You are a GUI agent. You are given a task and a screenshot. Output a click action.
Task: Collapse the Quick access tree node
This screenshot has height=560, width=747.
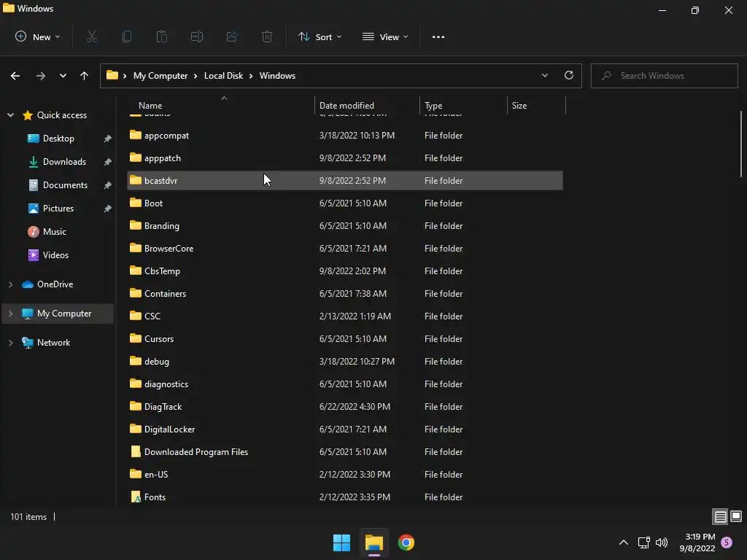10,115
